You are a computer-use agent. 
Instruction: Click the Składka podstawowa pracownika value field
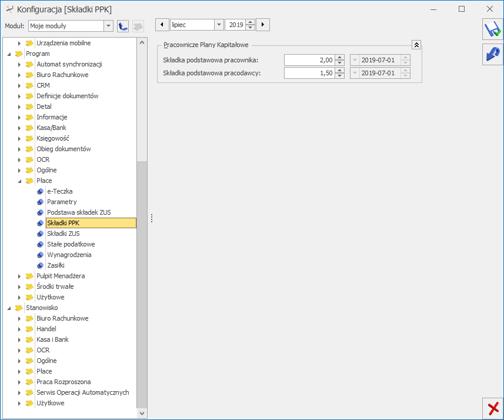(309, 60)
